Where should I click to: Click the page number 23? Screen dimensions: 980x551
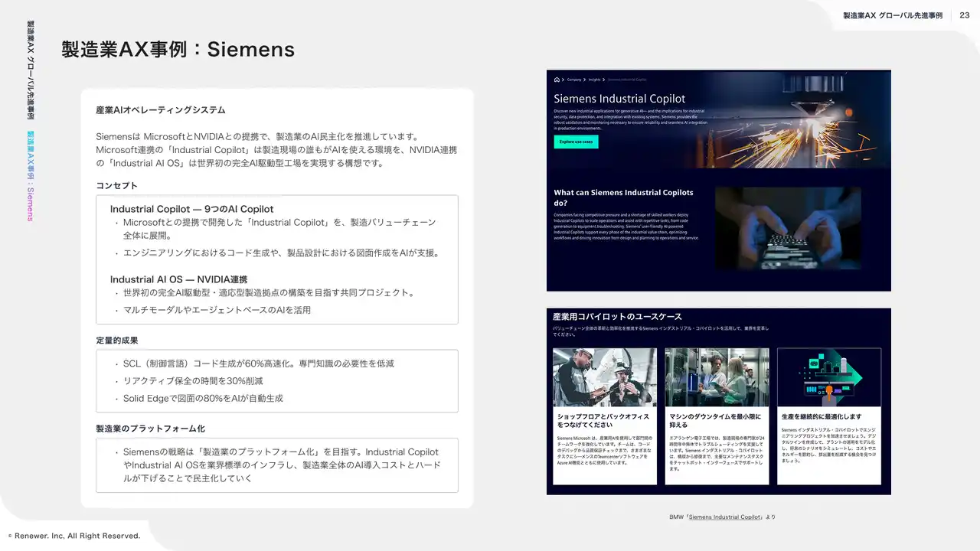964,15
